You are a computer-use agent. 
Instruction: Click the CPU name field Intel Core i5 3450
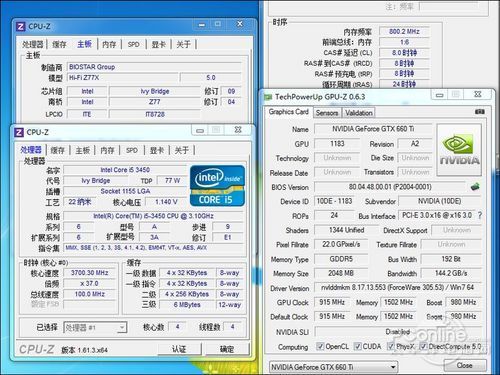tap(125, 170)
